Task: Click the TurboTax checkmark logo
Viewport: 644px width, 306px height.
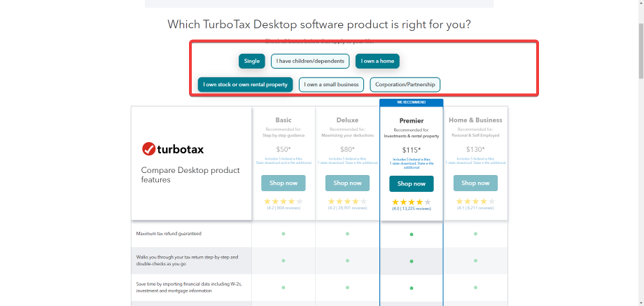Action: (x=148, y=149)
